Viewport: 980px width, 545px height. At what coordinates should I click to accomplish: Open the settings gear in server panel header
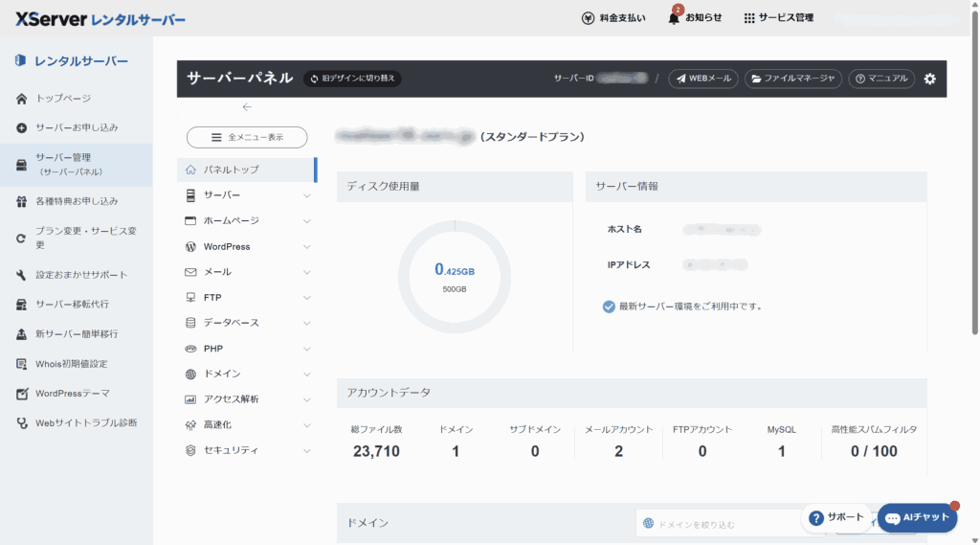[x=929, y=79]
